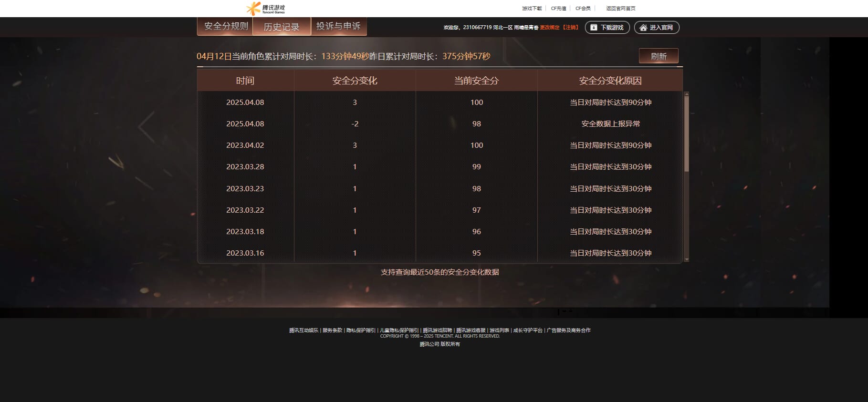Open the CF充值 link
Viewport: 868px width, 402px height.
point(558,9)
